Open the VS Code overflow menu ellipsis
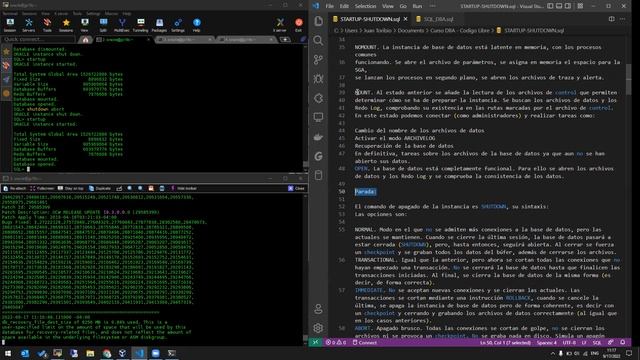 [x=432, y=6]
